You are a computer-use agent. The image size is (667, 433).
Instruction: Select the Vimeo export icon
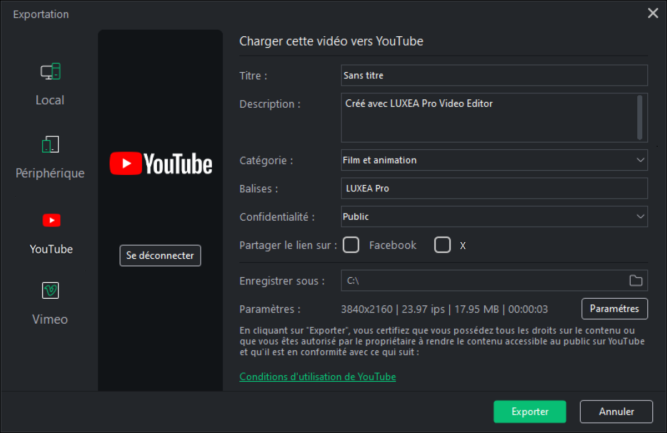tap(51, 291)
